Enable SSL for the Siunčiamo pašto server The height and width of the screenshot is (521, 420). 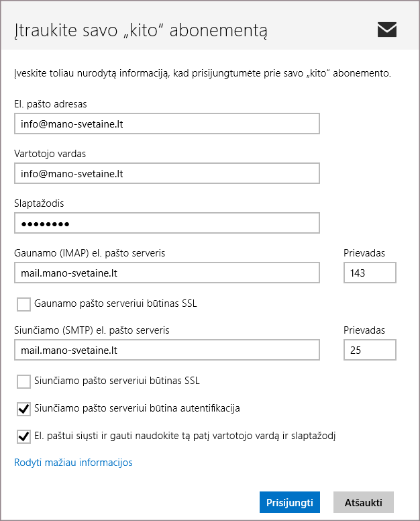pos(24,381)
